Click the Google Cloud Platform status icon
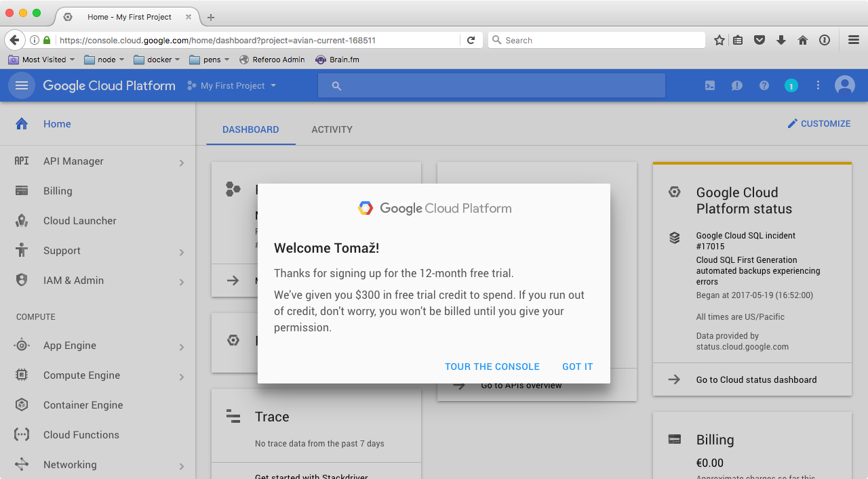The image size is (868, 479). (675, 192)
